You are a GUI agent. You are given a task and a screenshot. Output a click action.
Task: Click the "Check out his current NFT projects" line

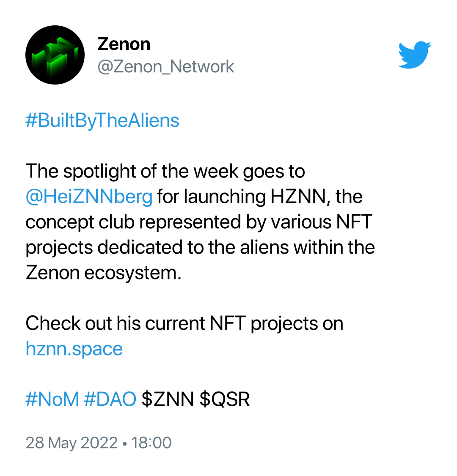coord(184,324)
